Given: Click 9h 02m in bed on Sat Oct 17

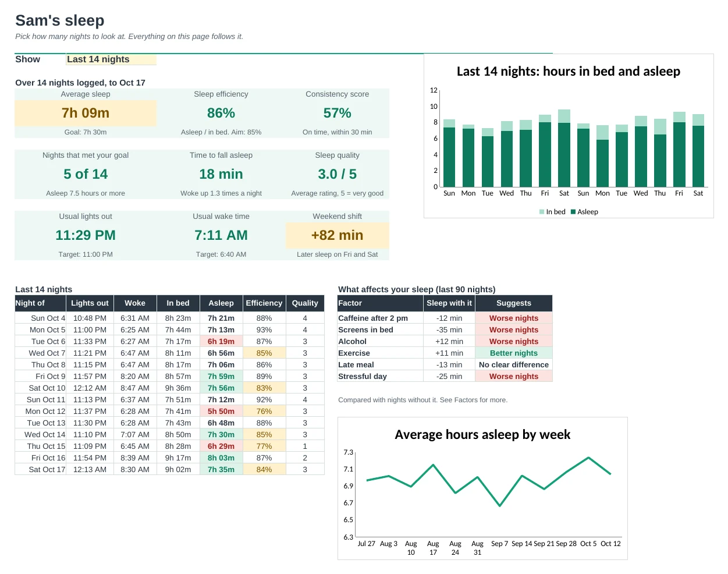Looking at the screenshot, I should coord(178,470).
